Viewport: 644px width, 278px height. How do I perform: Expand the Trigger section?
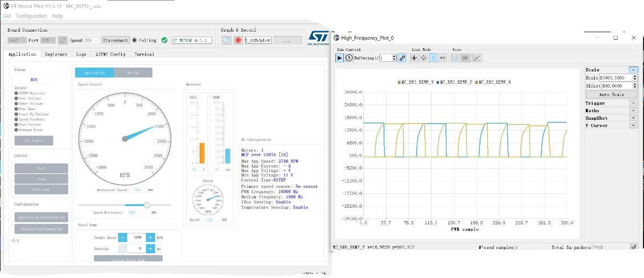(633, 103)
